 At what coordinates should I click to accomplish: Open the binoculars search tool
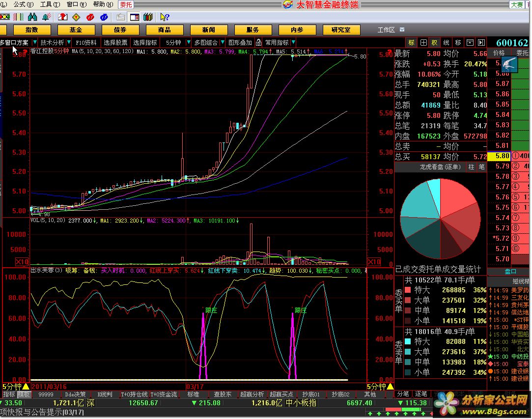click(x=32, y=17)
